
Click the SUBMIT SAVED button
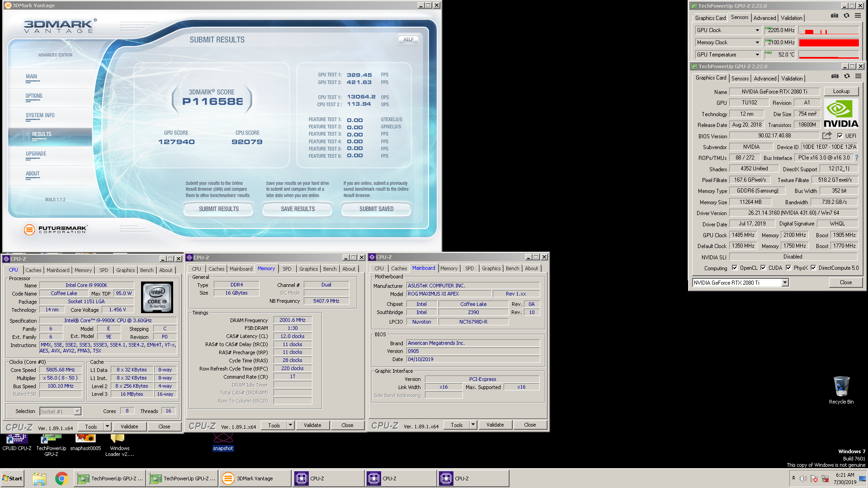[376, 209]
